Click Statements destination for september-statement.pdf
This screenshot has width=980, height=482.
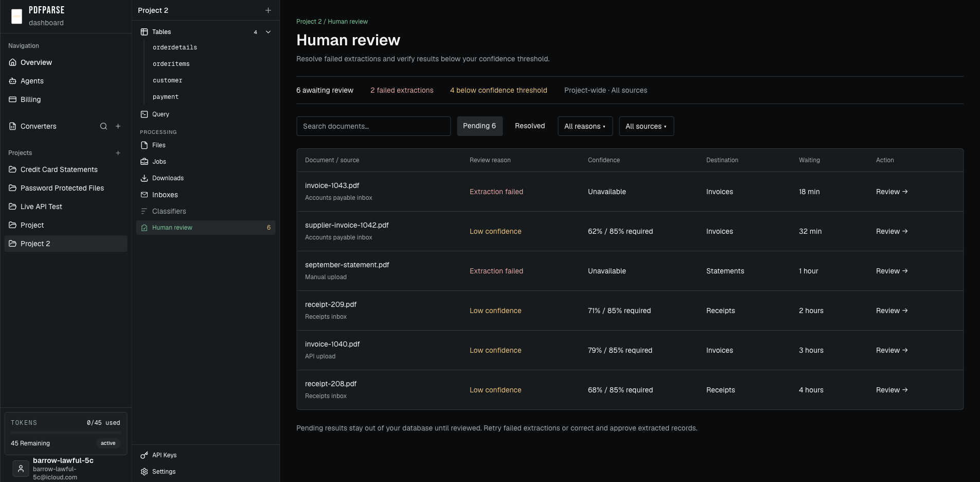point(725,271)
